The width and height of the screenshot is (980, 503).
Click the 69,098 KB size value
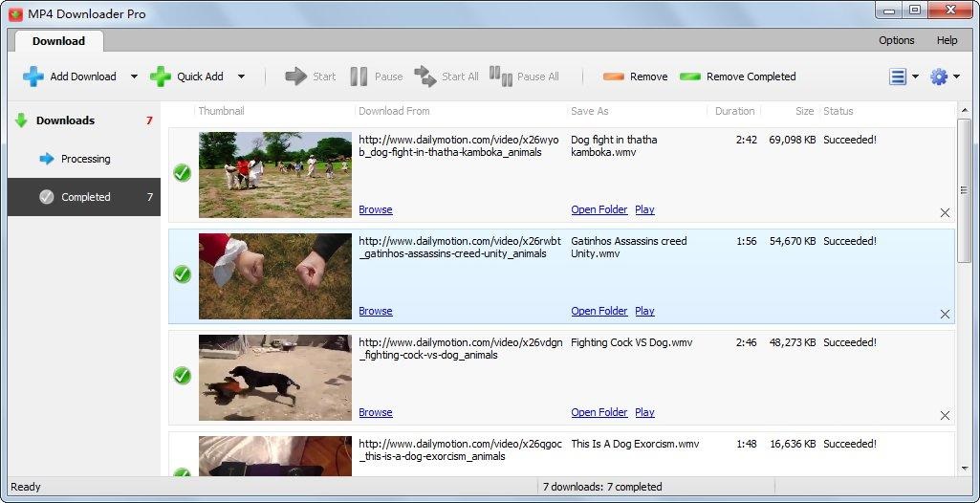792,140
